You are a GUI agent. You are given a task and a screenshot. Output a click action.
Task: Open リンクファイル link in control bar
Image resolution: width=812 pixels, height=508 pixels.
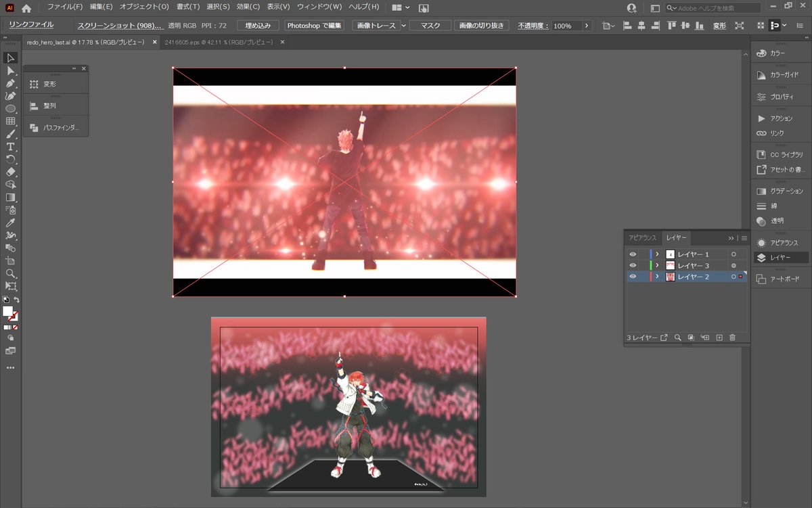tap(31, 25)
